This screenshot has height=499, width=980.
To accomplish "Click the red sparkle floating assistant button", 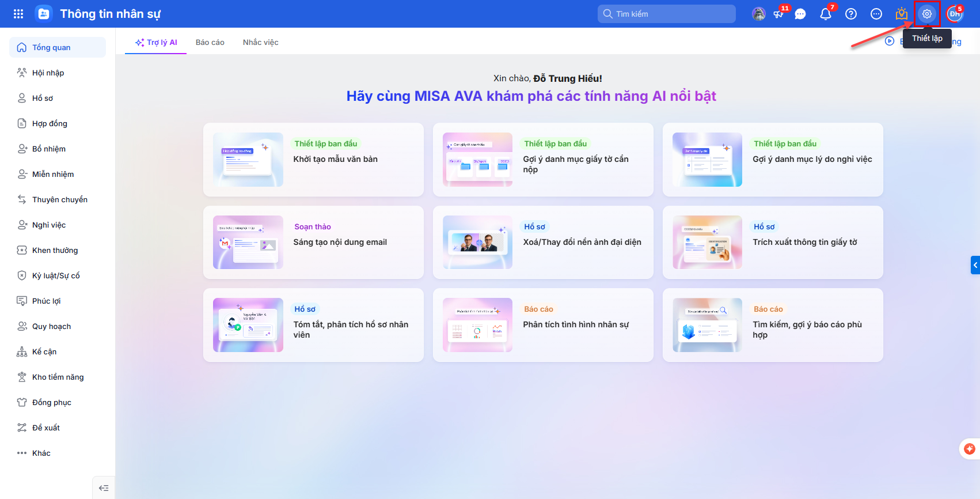I will click(x=970, y=449).
